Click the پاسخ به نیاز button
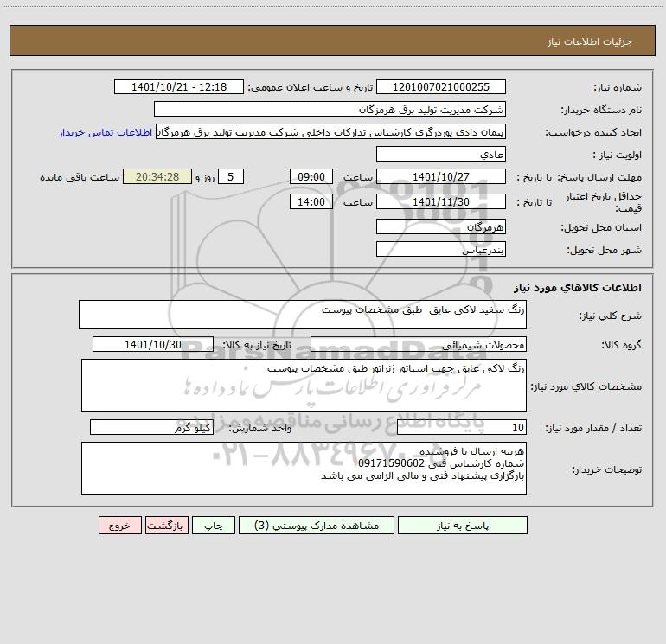Viewport: 666px width, 644px height. (463, 525)
